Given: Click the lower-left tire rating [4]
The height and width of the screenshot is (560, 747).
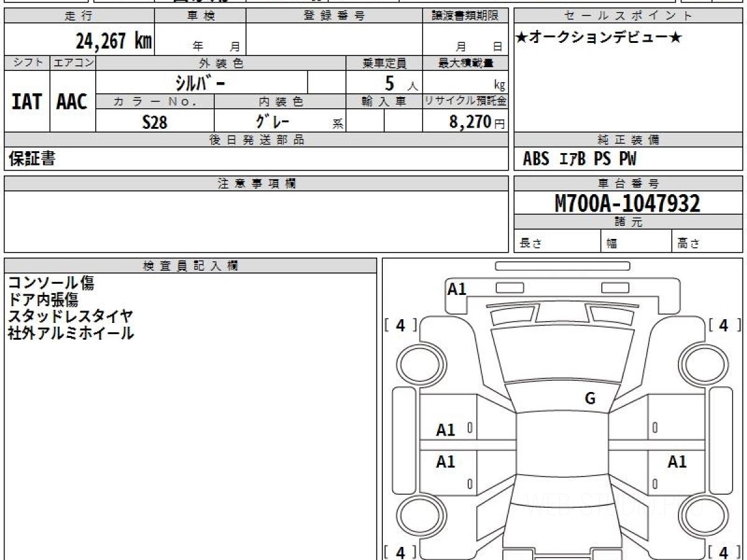Looking at the screenshot, I should 401,552.
